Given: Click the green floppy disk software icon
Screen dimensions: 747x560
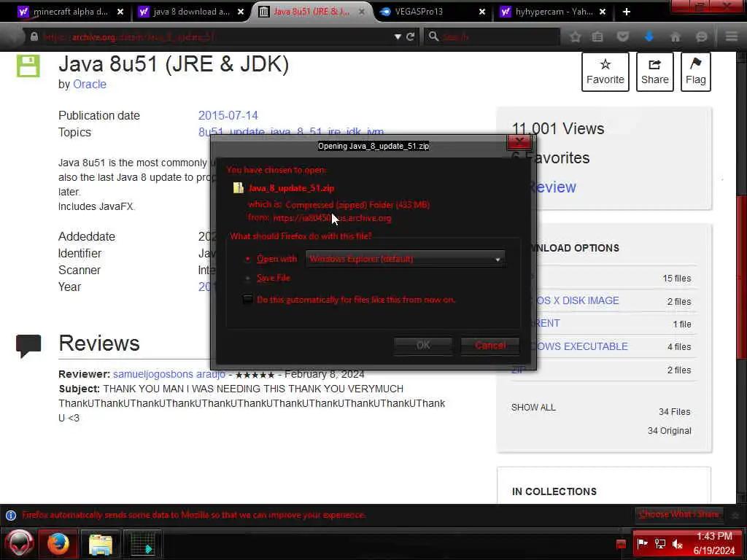Looking at the screenshot, I should [28, 66].
